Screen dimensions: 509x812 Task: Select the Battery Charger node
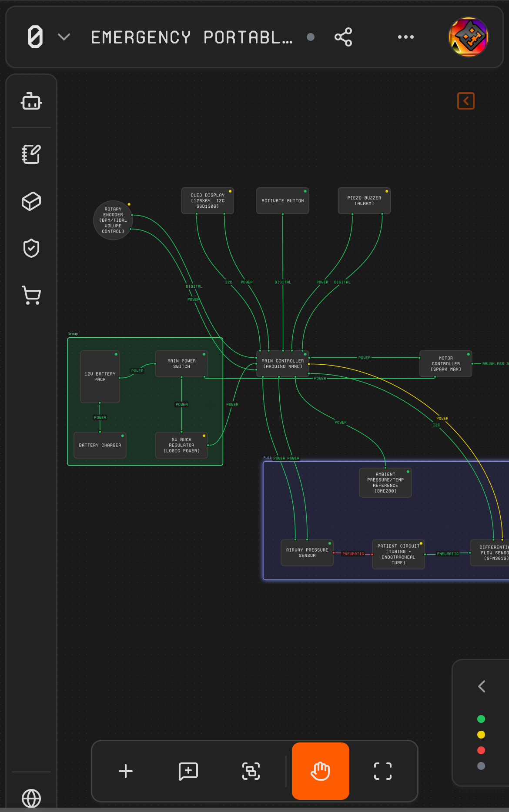point(100,445)
